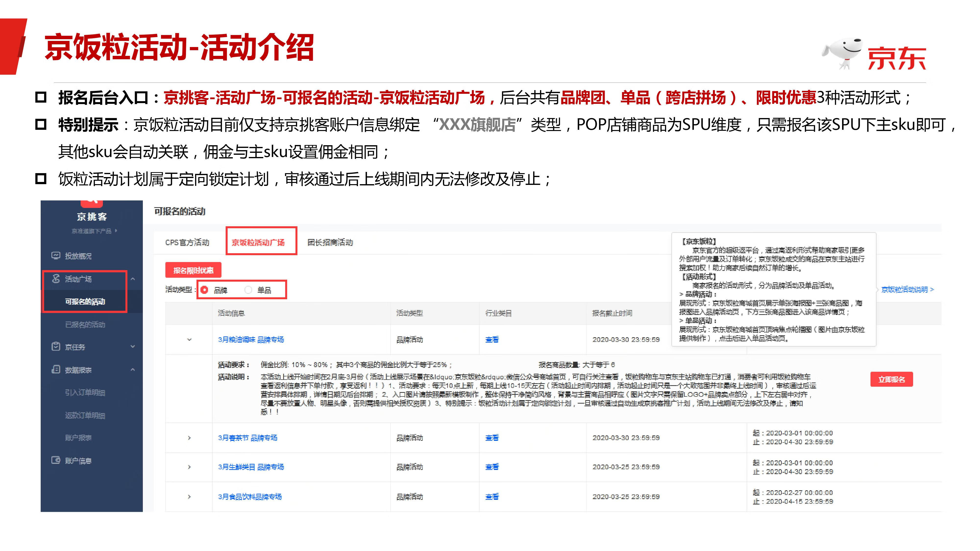Expand the 京任务 sidebar chevron
The image size is (980, 551).
tap(133, 347)
